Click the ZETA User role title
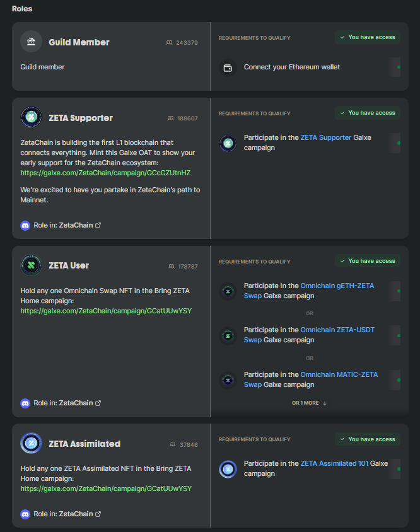Screen dimensions: 420x532 tap(69, 265)
